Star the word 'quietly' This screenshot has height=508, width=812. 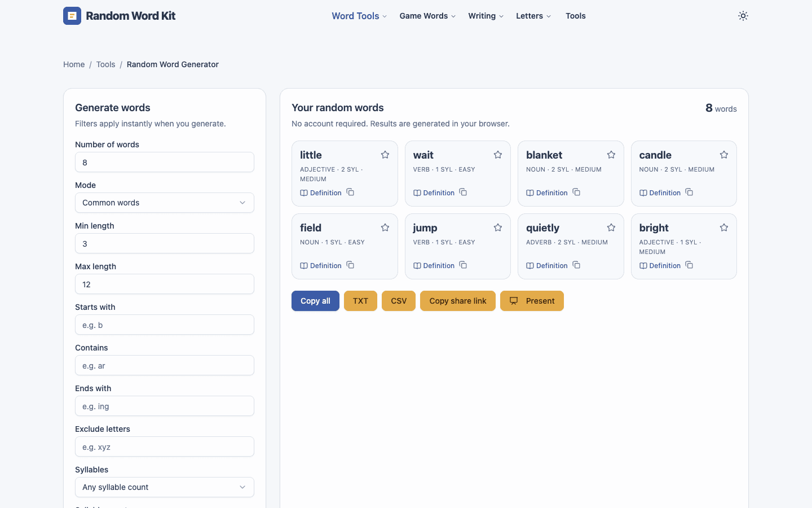611,227
